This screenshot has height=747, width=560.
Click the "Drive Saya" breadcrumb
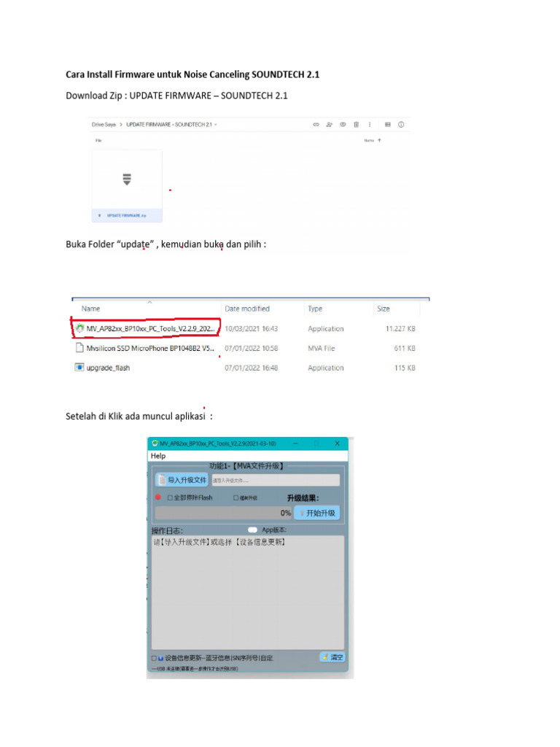[104, 124]
